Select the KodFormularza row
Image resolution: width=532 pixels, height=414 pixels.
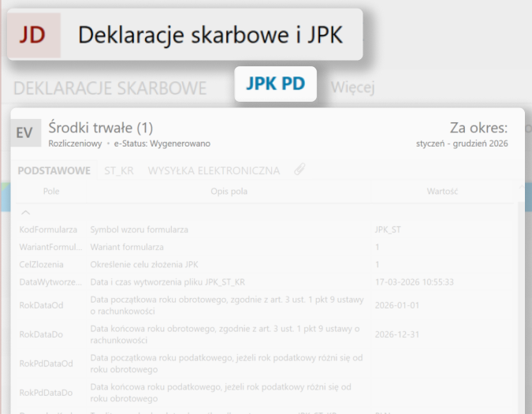click(48, 229)
